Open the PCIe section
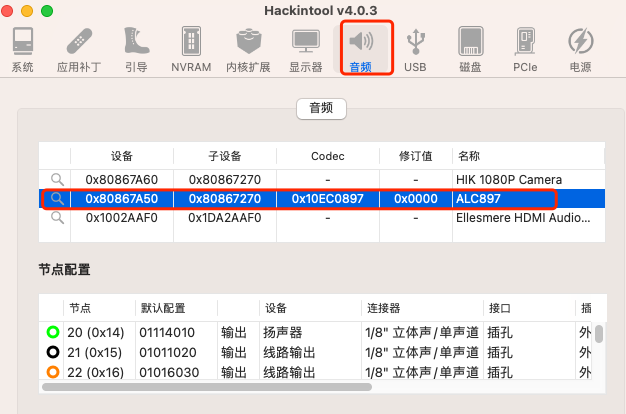The width and height of the screenshot is (626, 414). coord(525,49)
